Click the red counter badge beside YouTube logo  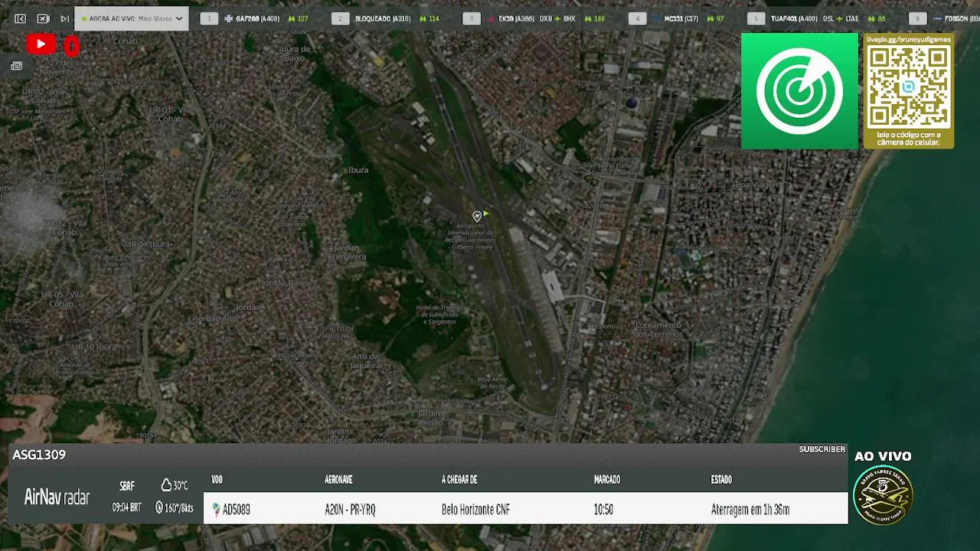[71, 46]
